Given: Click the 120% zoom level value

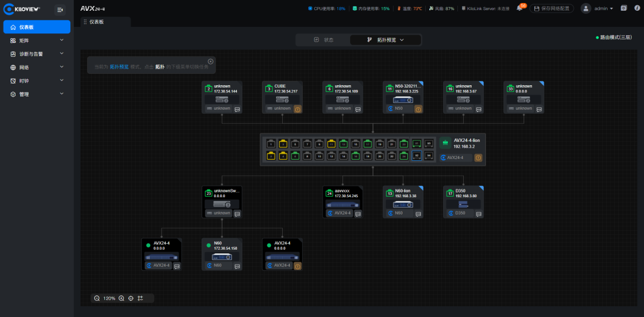Looking at the screenshot, I should click(x=109, y=299).
